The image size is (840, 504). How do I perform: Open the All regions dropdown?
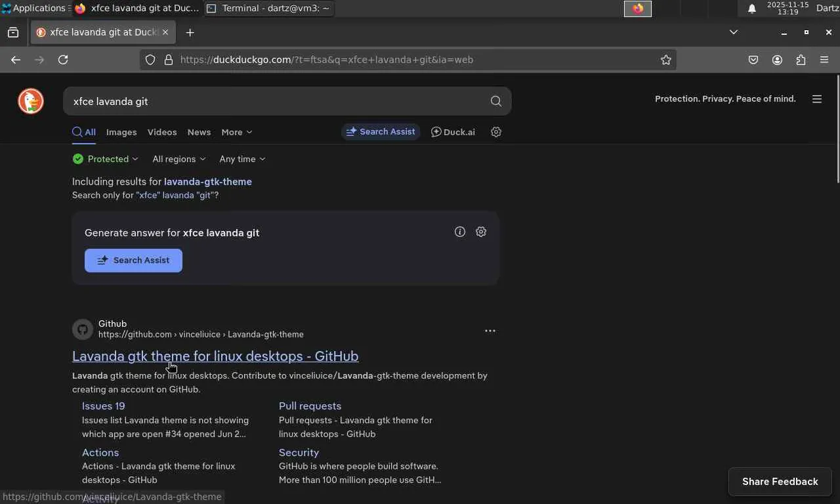179,159
